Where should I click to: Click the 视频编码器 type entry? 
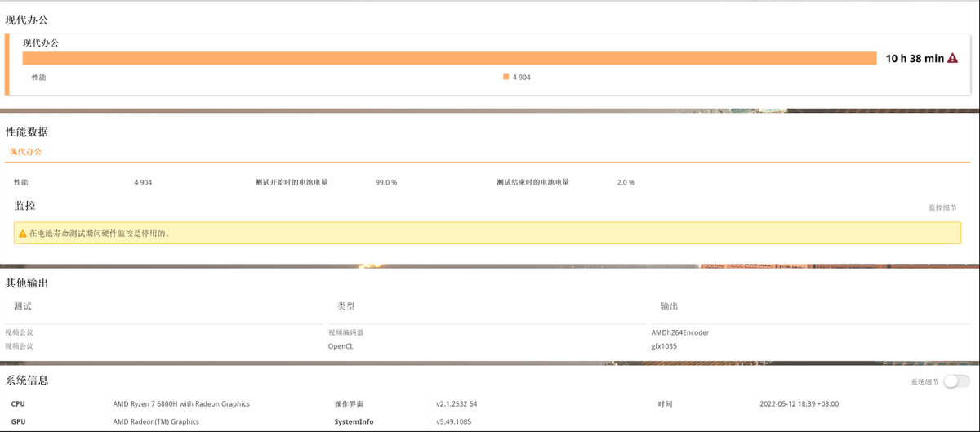click(x=346, y=332)
